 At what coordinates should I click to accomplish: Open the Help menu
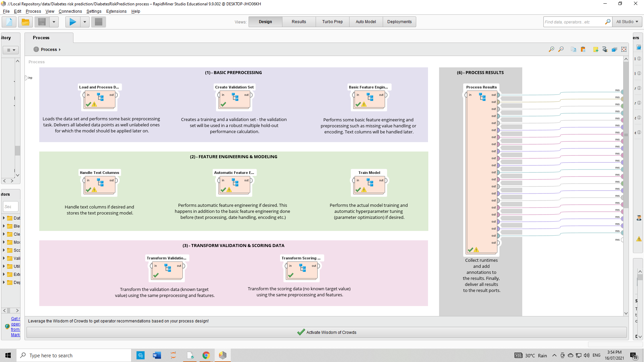point(136,11)
